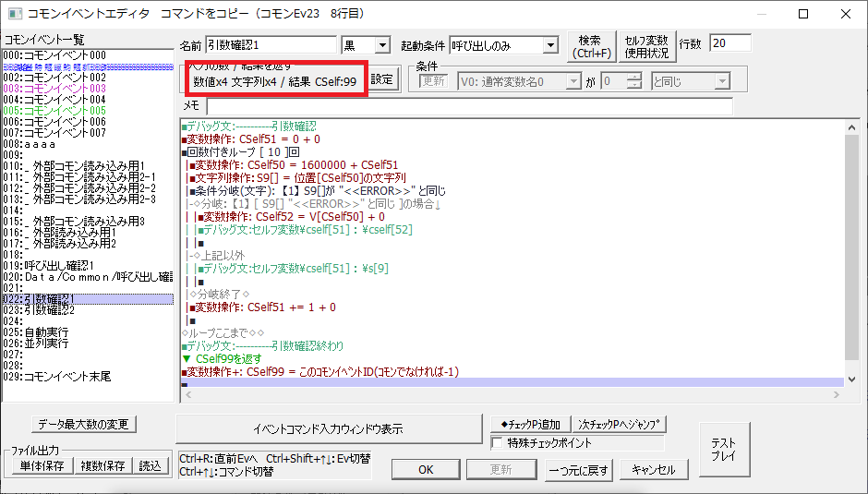This screenshot has width=868, height=494.
Task: Click ◆チェックP追加 button
Action: pyautogui.click(x=530, y=425)
